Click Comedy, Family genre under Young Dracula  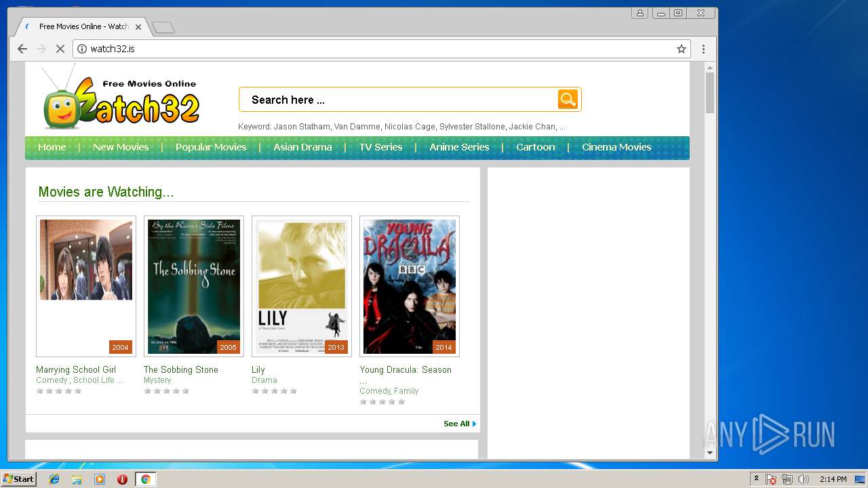[x=389, y=391]
